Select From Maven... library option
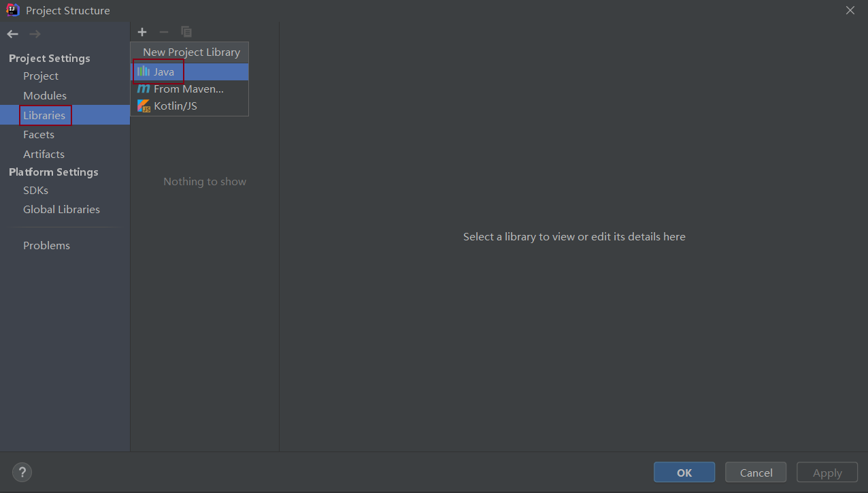The image size is (868, 493). [x=188, y=89]
